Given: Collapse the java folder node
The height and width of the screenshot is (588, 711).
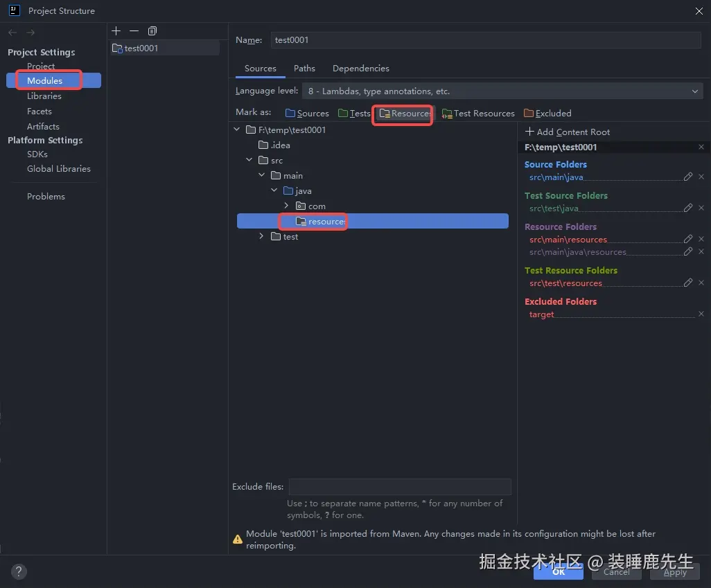Looking at the screenshot, I should pos(274,190).
